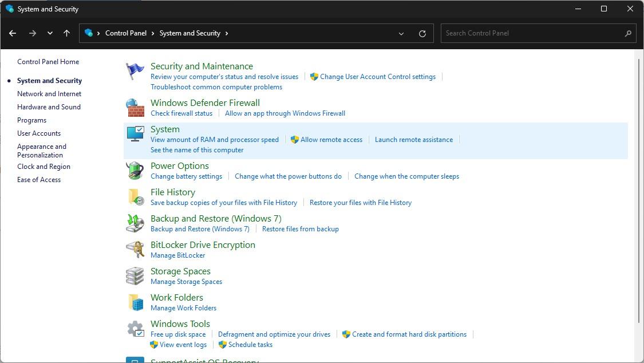Viewport: 644px width, 363px height.
Task: Click Allow an app through Windows Firewall
Action: (x=285, y=113)
